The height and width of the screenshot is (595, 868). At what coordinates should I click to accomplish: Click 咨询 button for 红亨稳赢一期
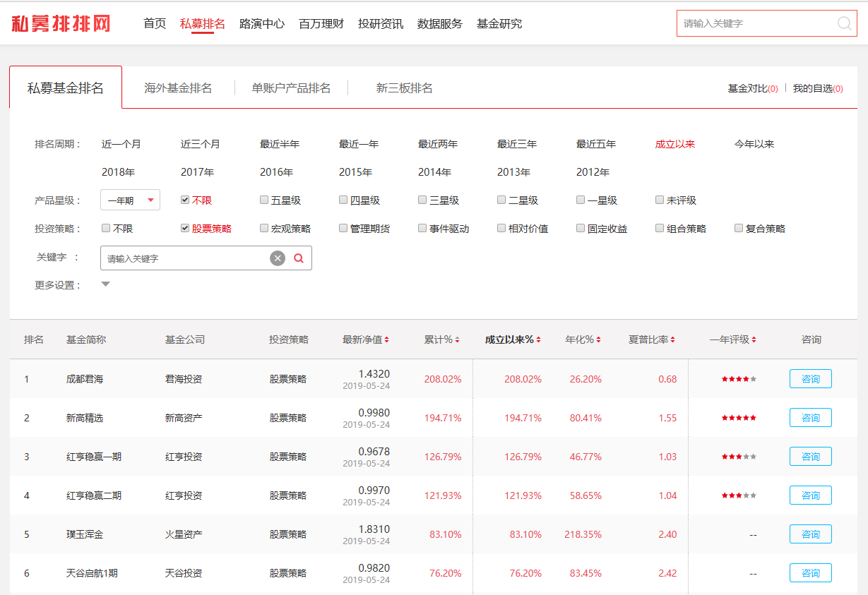pos(811,457)
